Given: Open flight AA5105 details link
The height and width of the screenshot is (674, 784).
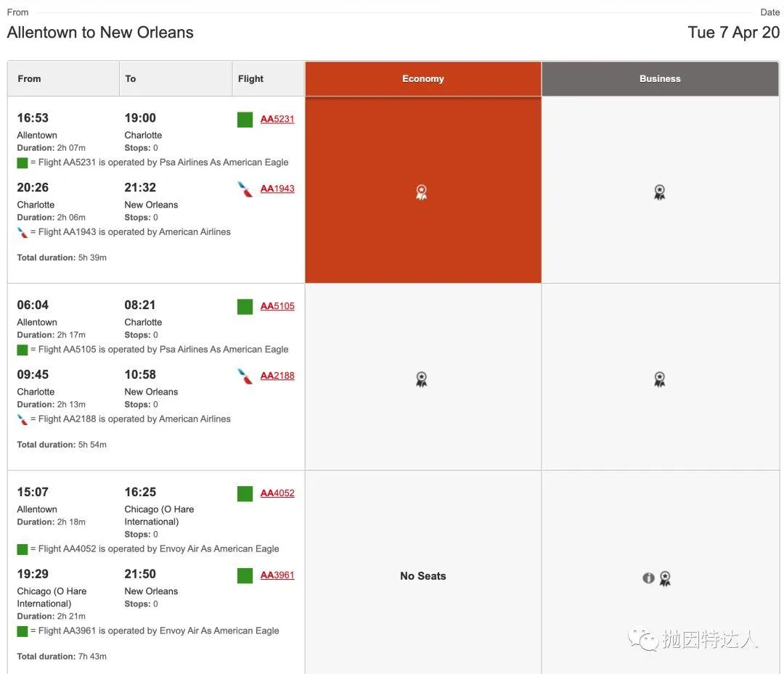Looking at the screenshot, I should click(x=277, y=306).
